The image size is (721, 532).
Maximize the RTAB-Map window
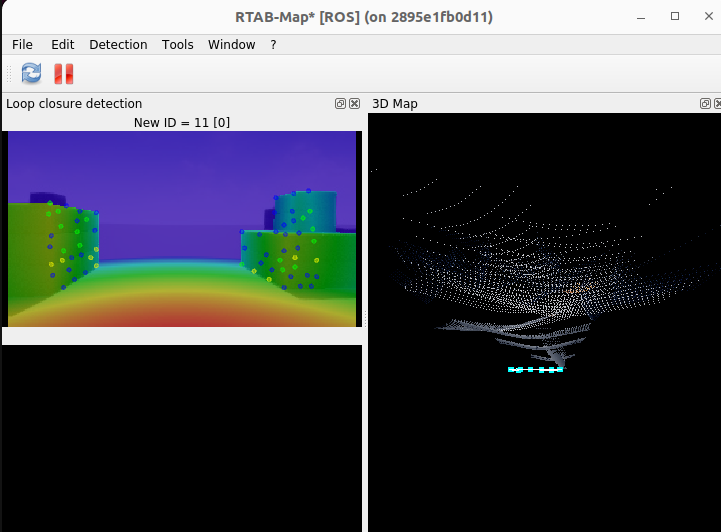click(x=675, y=17)
